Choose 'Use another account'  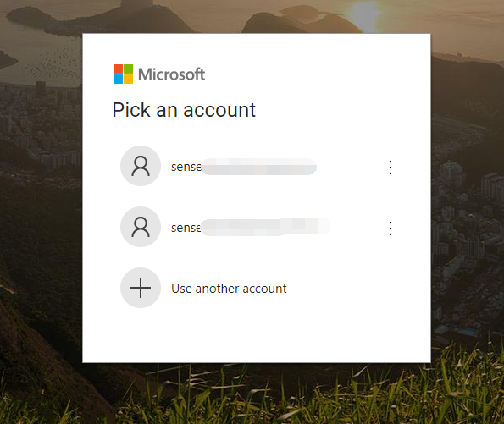coord(229,289)
